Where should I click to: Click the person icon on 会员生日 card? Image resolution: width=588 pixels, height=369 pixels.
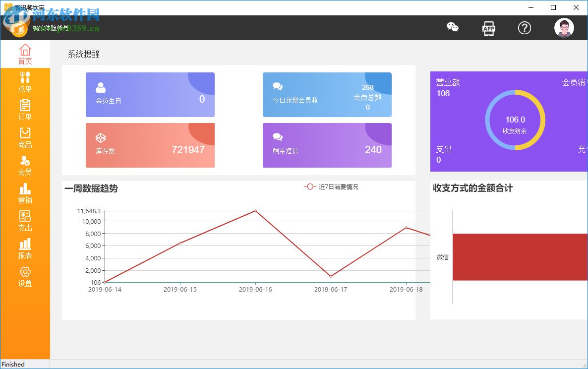click(101, 87)
